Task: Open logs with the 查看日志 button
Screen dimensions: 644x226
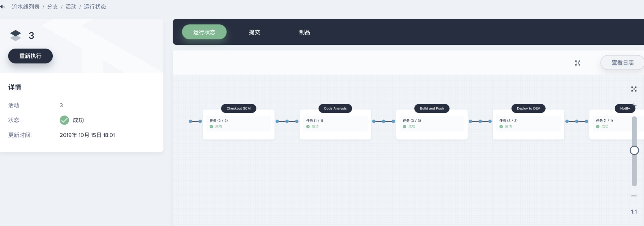Action: pyautogui.click(x=622, y=63)
